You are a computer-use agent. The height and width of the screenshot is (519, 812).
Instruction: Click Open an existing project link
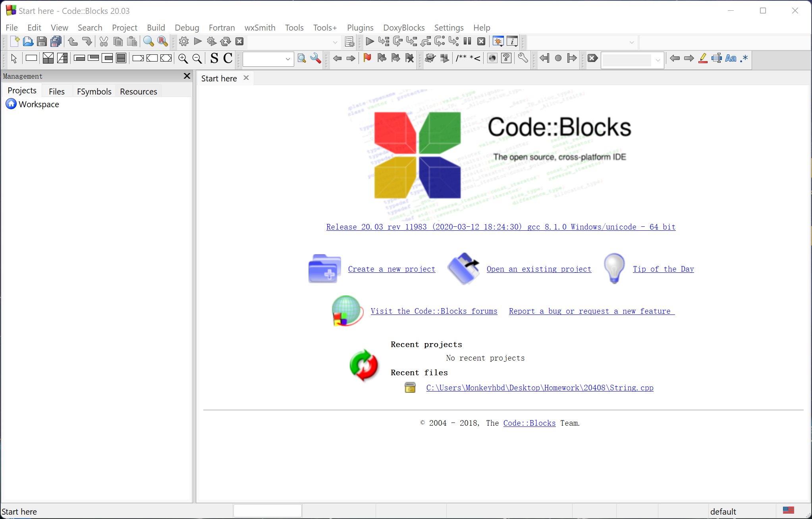click(x=539, y=269)
